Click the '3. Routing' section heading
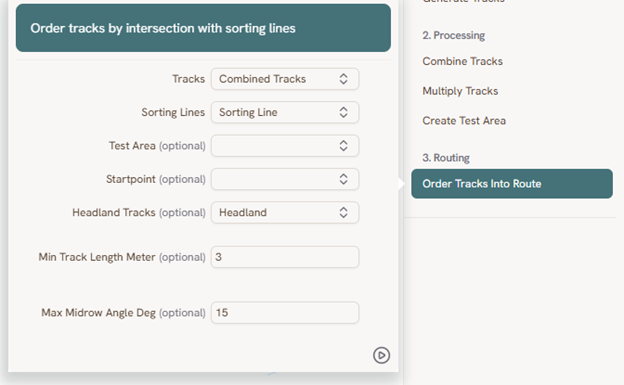 pos(446,158)
